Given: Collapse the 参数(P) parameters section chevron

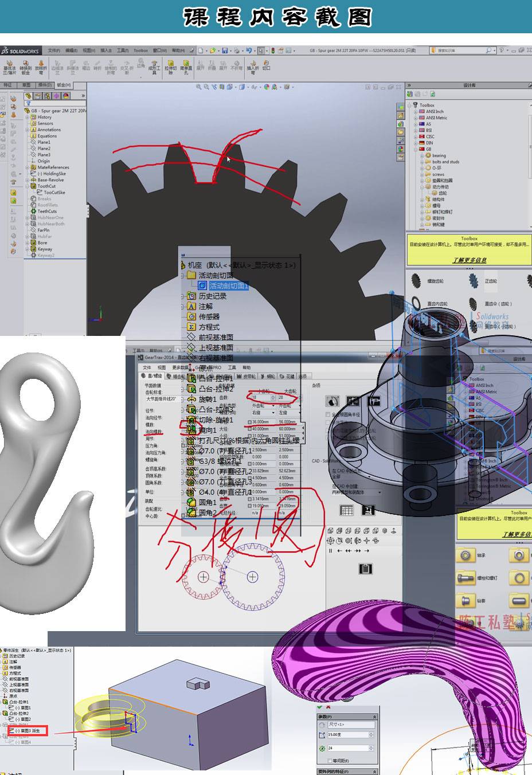Looking at the screenshot, I should pyautogui.click(x=374, y=717).
